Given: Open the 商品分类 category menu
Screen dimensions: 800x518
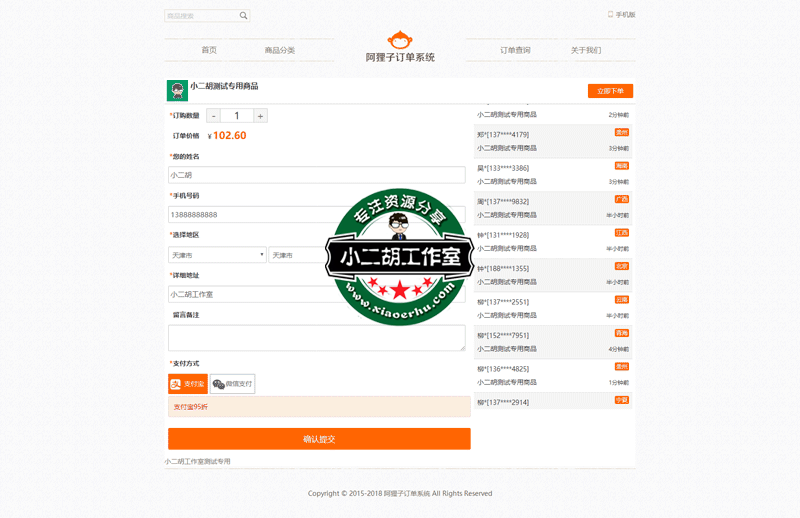Looking at the screenshot, I should [280, 50].
